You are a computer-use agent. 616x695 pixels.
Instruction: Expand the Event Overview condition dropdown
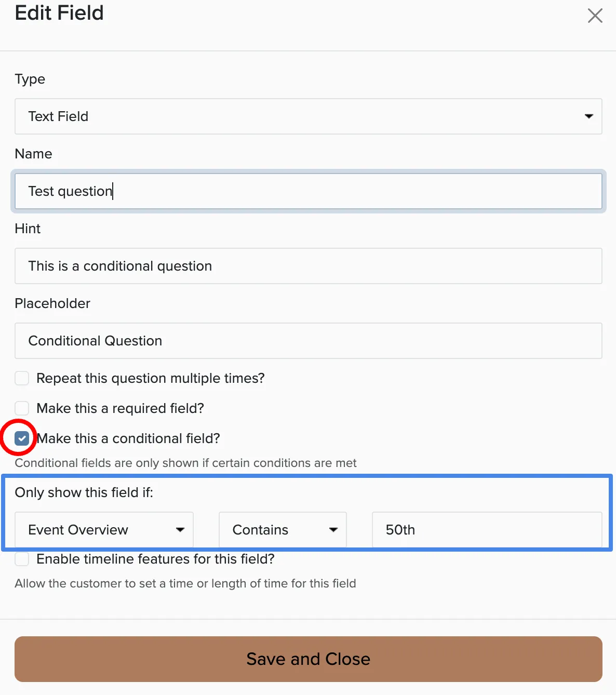click(x=104, y=530)
